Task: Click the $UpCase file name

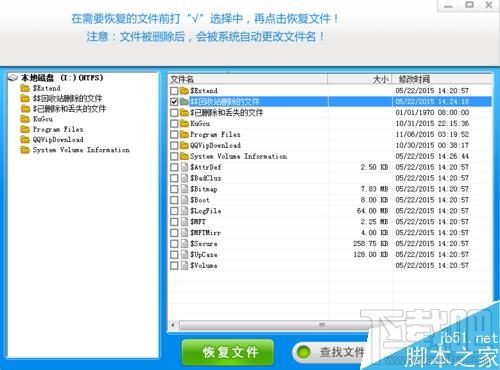Action: 204,255
